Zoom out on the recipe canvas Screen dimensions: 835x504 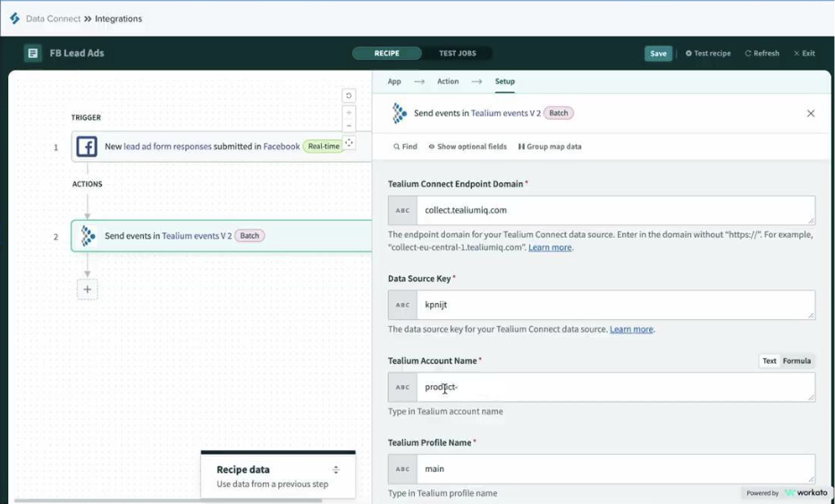[349, 126]
